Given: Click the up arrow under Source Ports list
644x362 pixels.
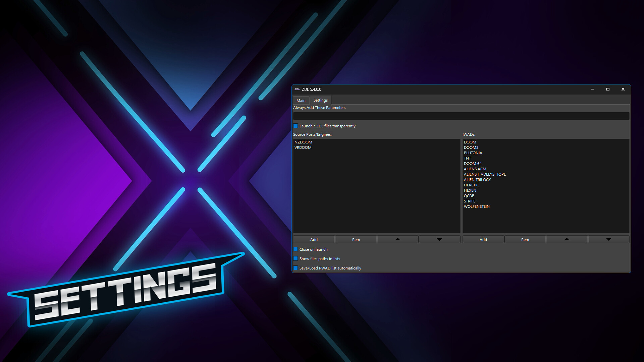Looking at the screenshot, I should pos(397,239).
